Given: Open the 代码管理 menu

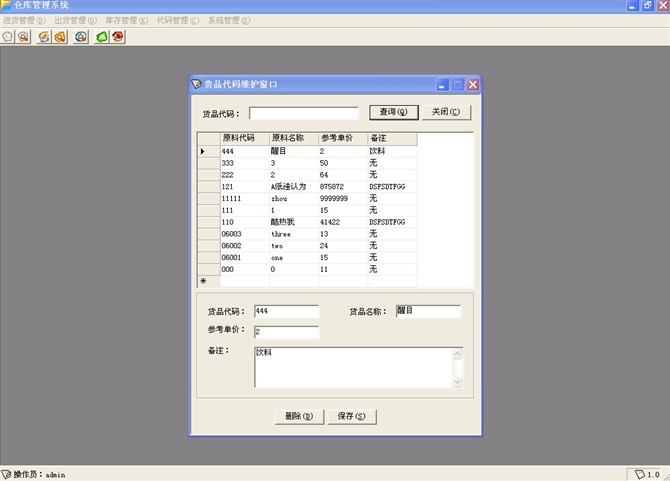Looking at the screenshot, I should [178, 21].
